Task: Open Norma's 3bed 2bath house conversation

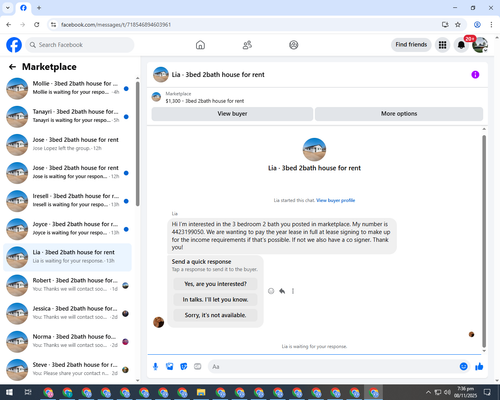Action: (67, 342)
